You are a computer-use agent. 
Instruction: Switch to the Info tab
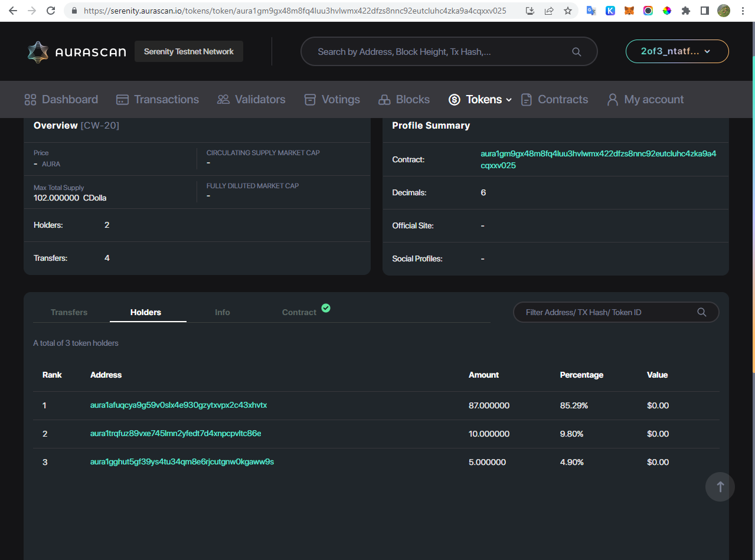click(223, 312)
